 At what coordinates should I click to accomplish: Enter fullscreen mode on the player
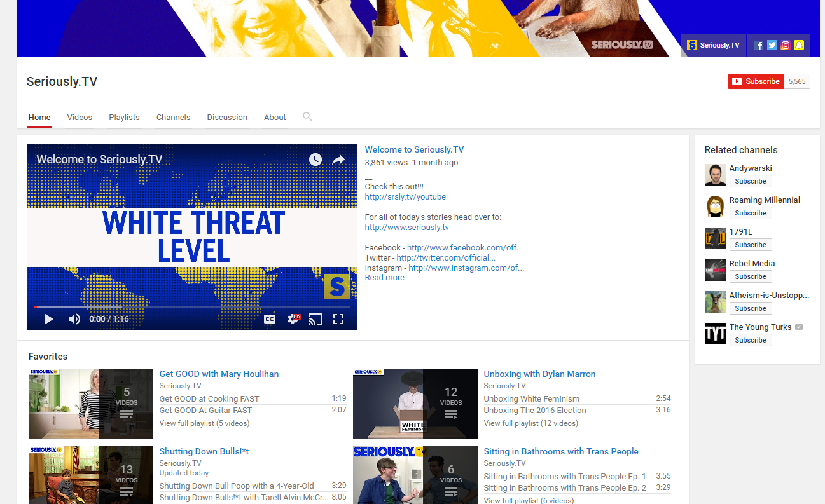click(338, 319)
